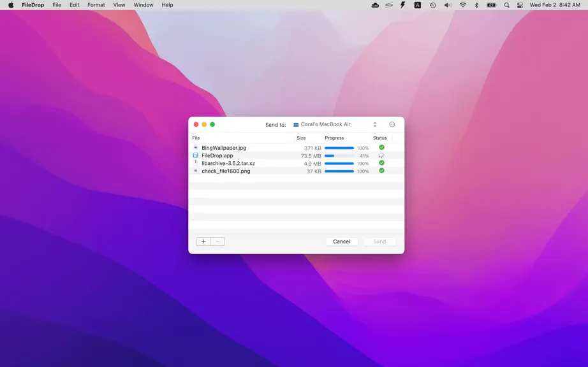Open the FileDrop app menu

[x=33, y=5]
